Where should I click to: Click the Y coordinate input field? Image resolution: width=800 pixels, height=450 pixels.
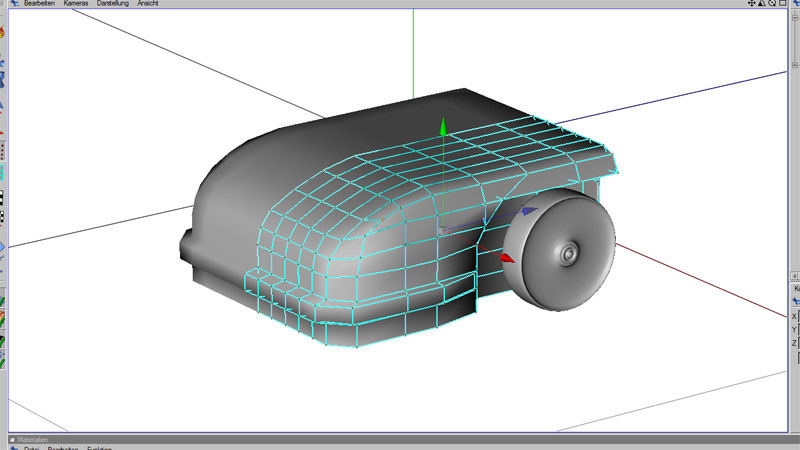(797, 329)
